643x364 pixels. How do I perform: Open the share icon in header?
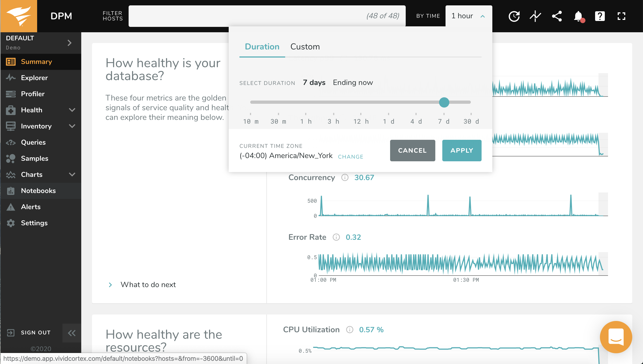pos(557,16)
